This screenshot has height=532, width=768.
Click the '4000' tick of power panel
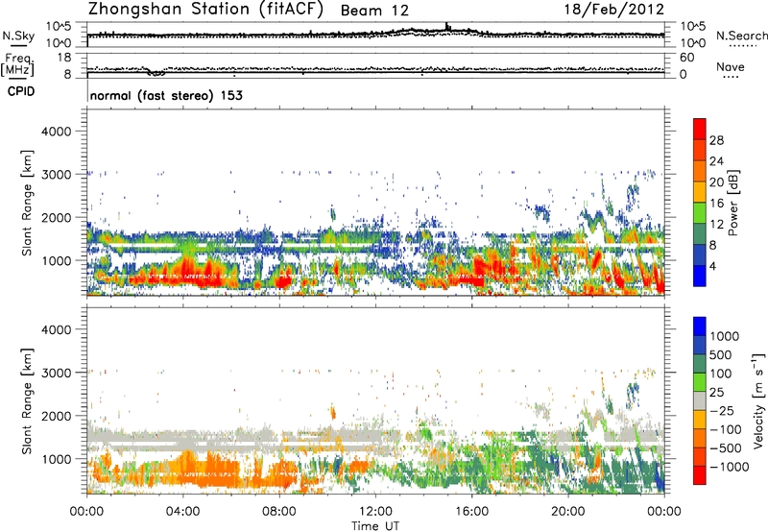click(x=56, y=132)
